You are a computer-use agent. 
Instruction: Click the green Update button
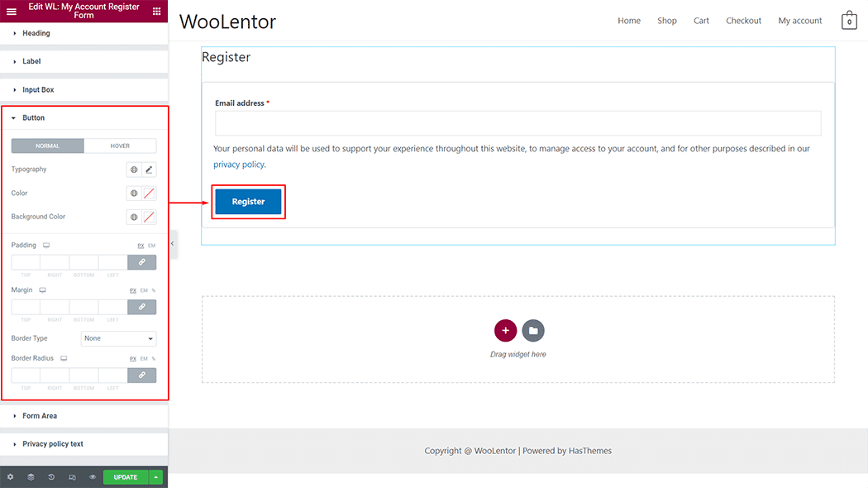tap(126, 477)
